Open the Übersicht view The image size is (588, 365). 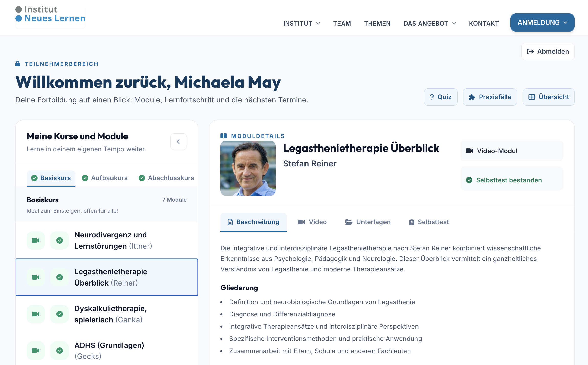[549, 97]
